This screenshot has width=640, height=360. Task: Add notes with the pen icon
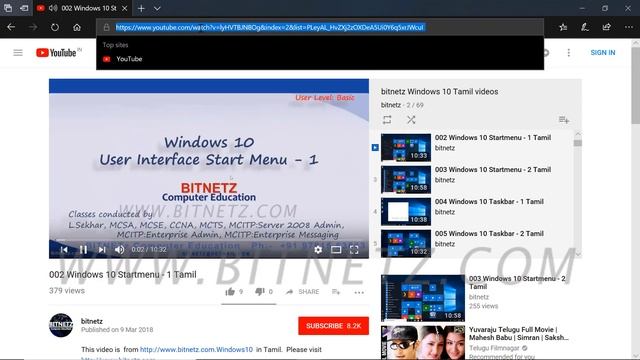pyautogui.click(x=585, y=27)
